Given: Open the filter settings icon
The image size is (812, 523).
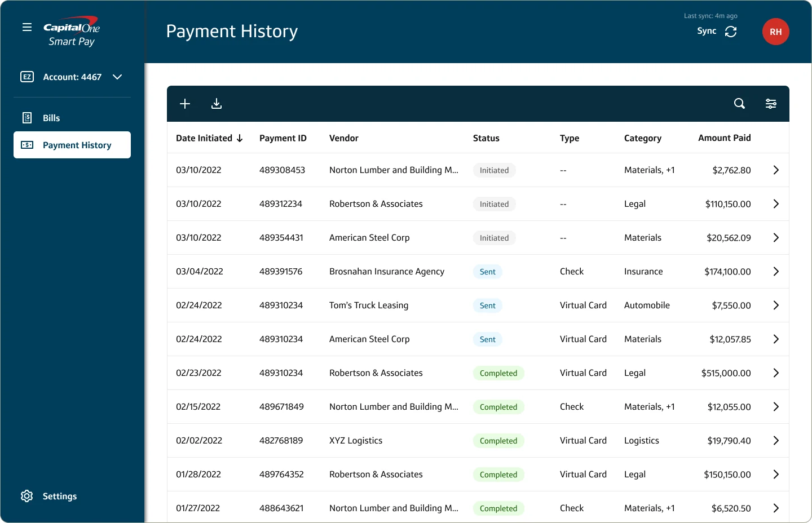Looking at the screenshot, I should pyautogui.click(x=771, y=104).
